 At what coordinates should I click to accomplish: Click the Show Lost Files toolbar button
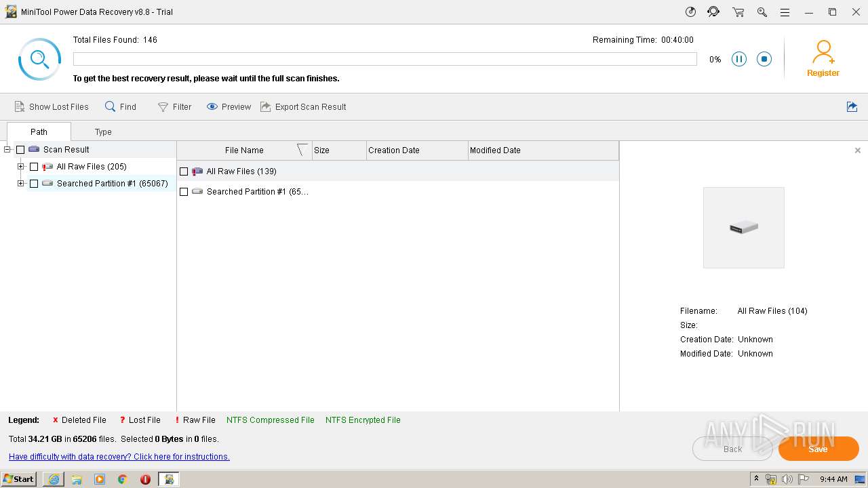[x=52, y=106]
